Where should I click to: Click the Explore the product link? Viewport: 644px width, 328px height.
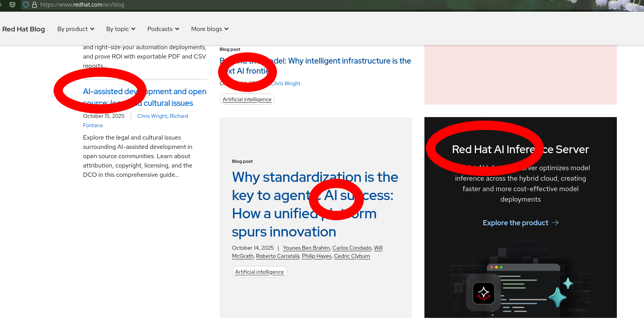515,223
